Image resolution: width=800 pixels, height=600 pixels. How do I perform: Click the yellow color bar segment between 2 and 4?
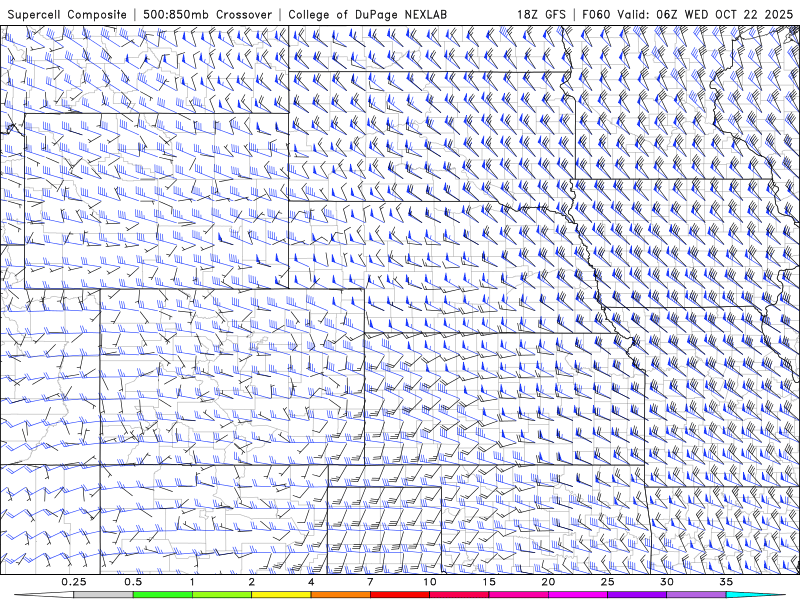pyautogui.click(x=281, y=595)
